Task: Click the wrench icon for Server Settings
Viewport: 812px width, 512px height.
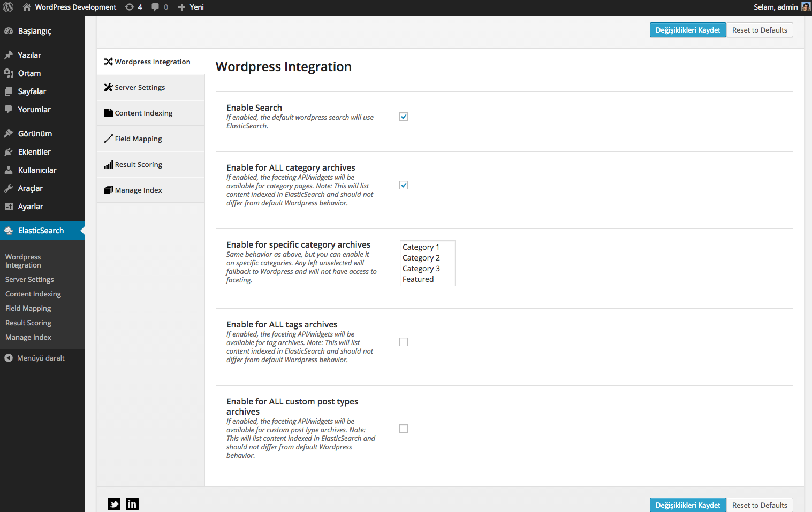Action: (108, 87)
